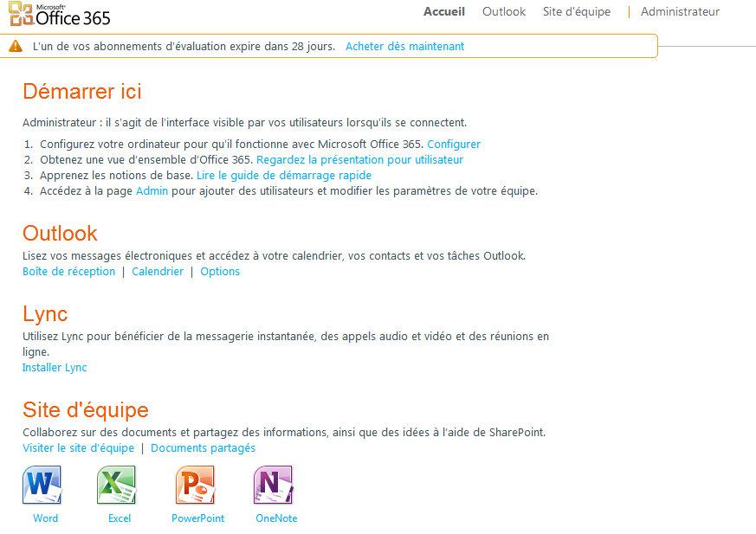This screenshot has height=534, width=756.
Task: Click the Site d'équipe section heading
Action: 86,409
